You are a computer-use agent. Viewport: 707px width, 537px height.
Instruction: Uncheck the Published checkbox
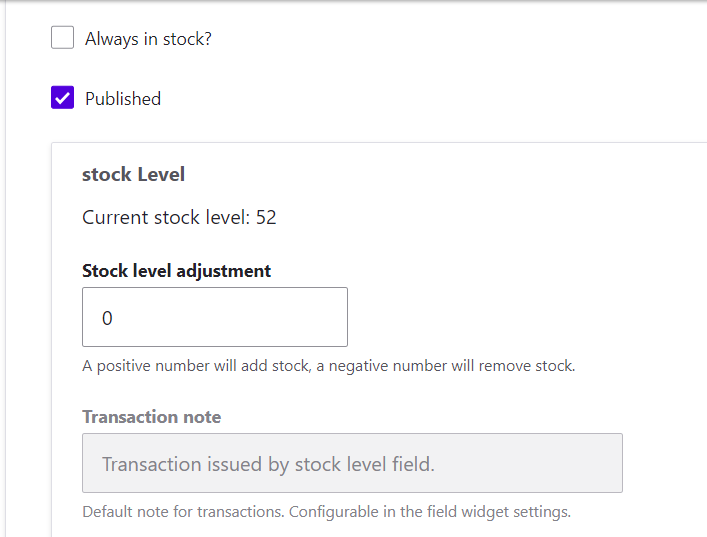63,98
